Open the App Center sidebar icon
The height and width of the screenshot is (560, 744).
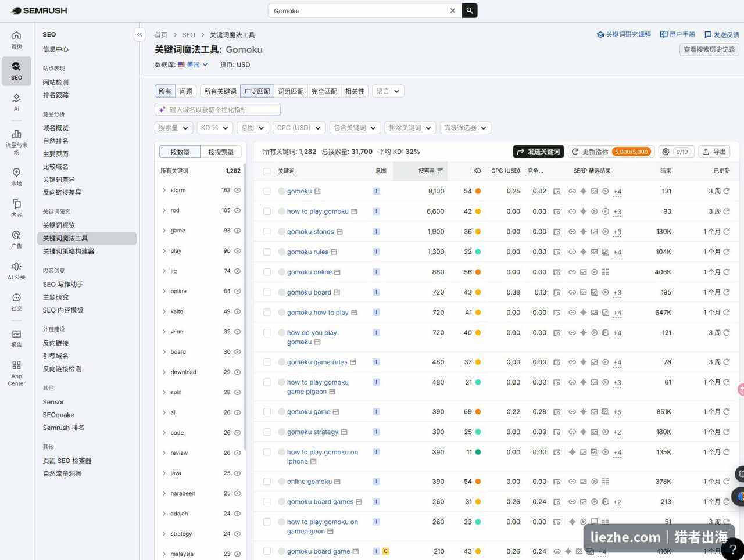click(16, 372)
